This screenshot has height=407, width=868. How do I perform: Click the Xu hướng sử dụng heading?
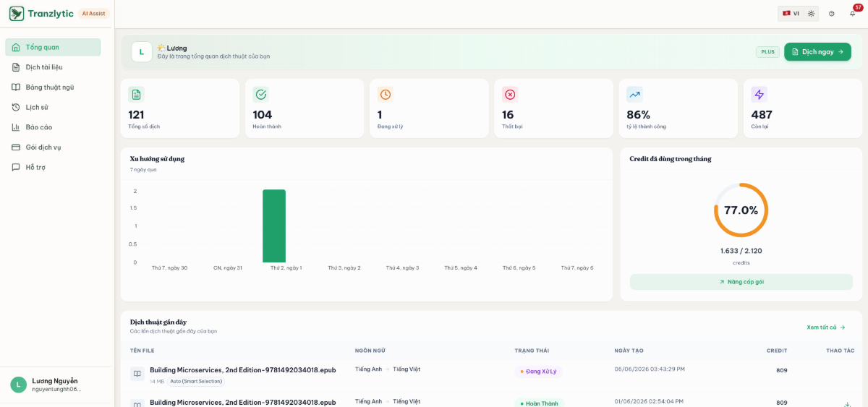tap(157, 159)
